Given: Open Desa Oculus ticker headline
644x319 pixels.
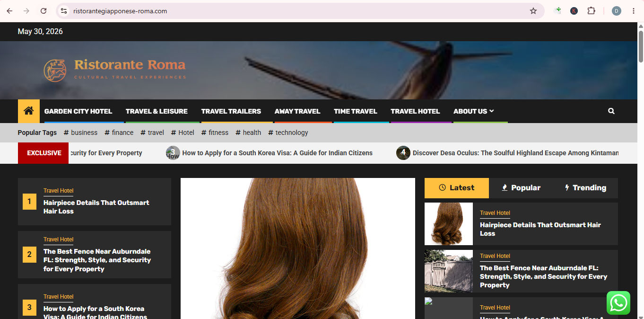Looking at the screenshot, I should coord(515,153).
